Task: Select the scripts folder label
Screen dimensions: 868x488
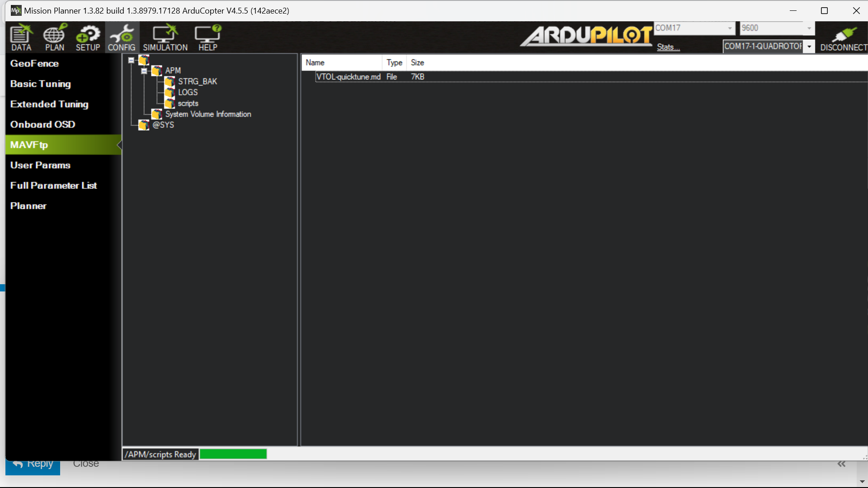Action: (x=188, y=103)
